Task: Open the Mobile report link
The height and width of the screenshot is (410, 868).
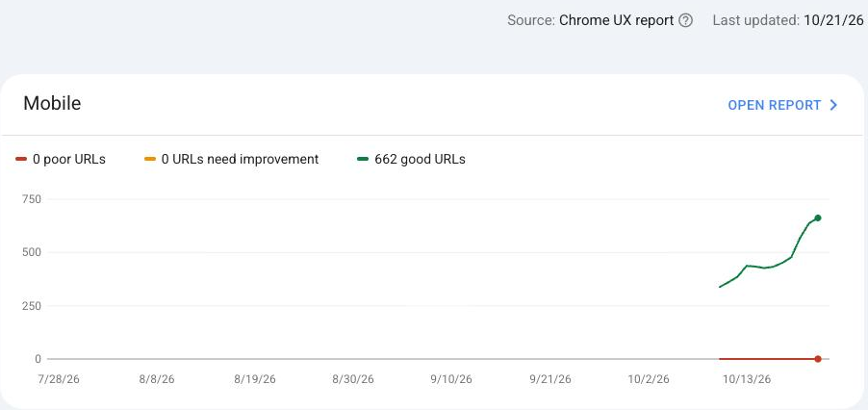Action: pos(782,105)
